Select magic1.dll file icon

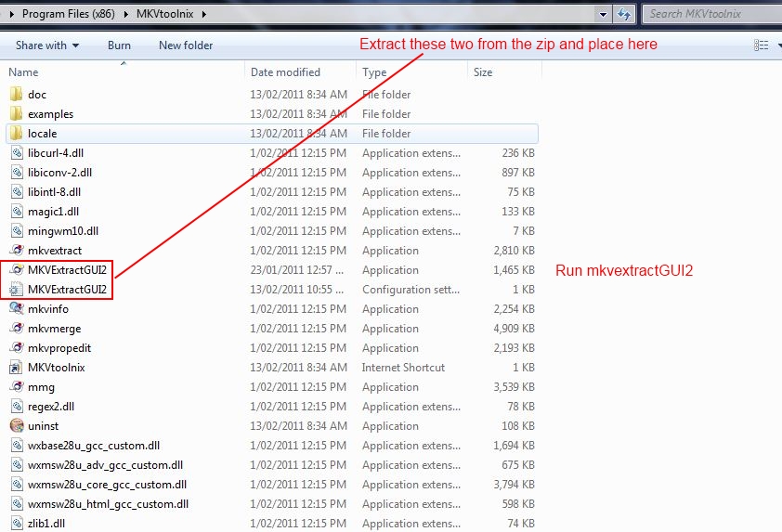pyautogui.click(x=17, y=212)
